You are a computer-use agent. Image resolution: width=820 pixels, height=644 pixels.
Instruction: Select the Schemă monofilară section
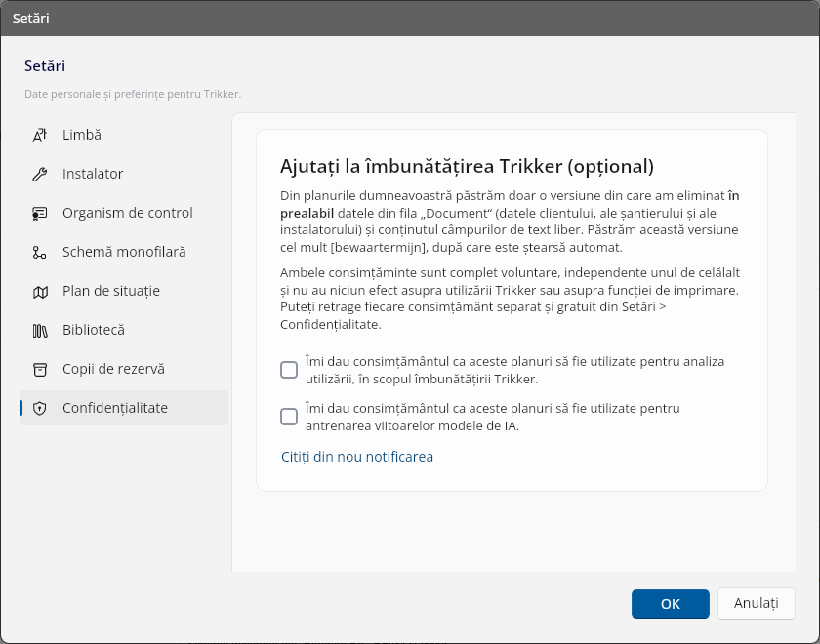tap(124, 252)
